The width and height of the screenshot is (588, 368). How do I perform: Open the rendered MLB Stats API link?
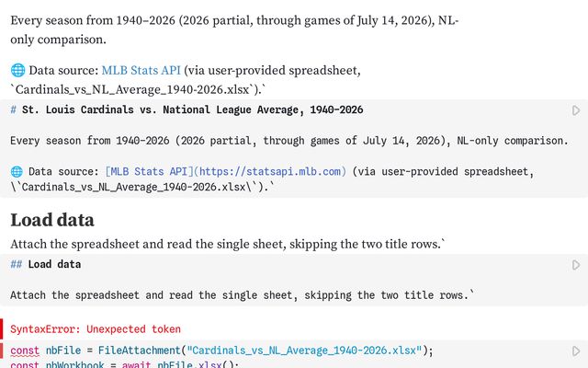pos(141,70)
